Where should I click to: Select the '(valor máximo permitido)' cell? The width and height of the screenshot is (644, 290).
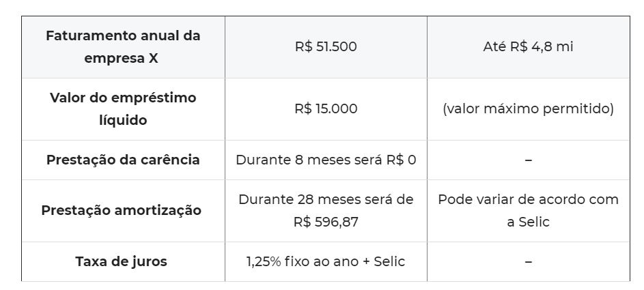coord(528,108)
